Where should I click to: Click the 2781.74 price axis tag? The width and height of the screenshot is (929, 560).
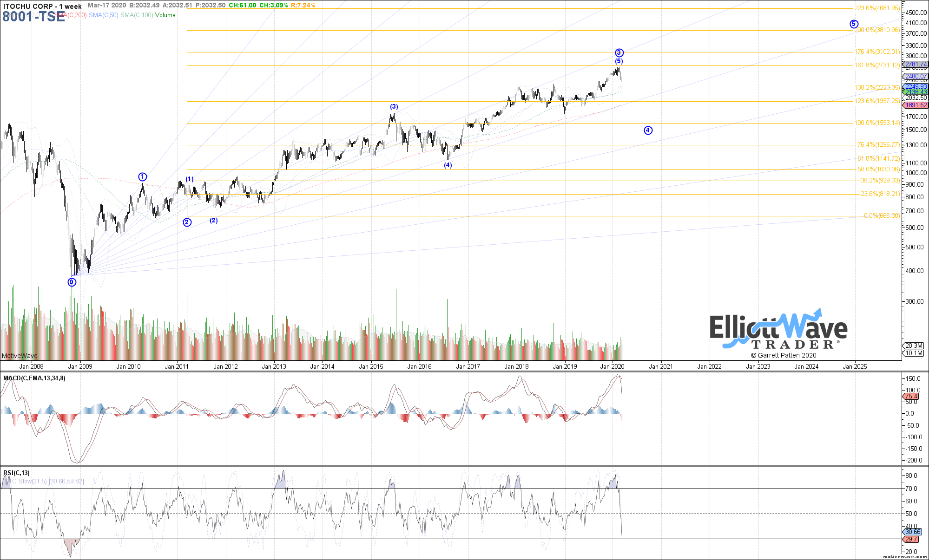[916, 64]
